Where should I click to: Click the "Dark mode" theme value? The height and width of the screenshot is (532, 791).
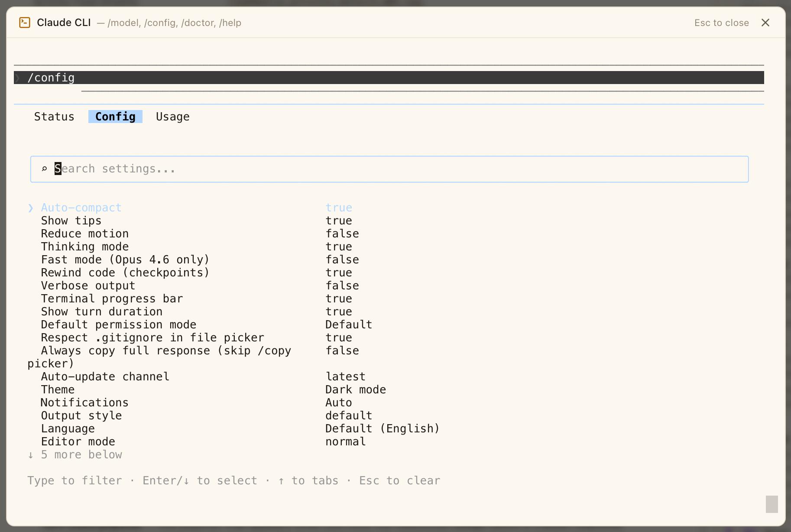pyautogui.click(x=356, y=390)
